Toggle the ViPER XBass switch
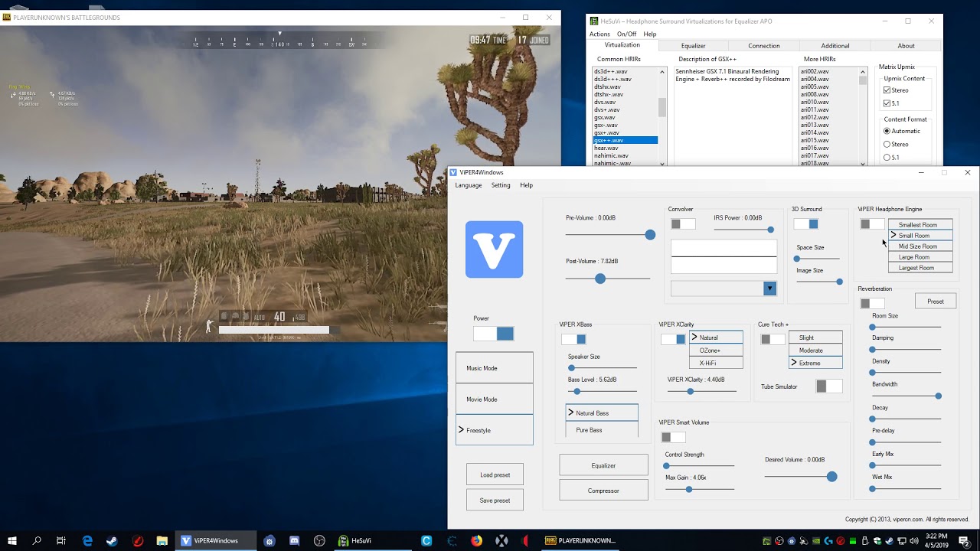The width and height of the screenshot is (980, 551). (573, 339)
